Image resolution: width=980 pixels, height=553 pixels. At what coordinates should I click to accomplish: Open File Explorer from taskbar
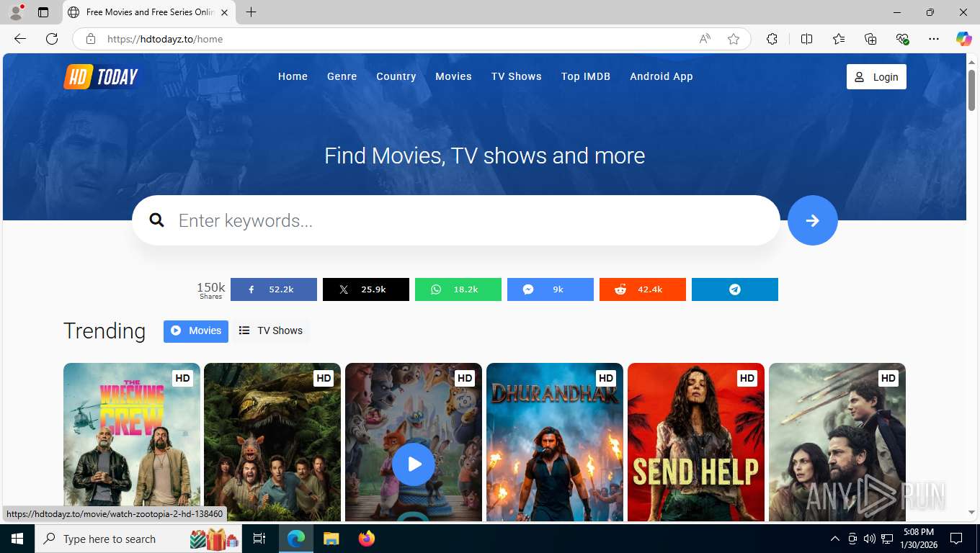point(331,539)
